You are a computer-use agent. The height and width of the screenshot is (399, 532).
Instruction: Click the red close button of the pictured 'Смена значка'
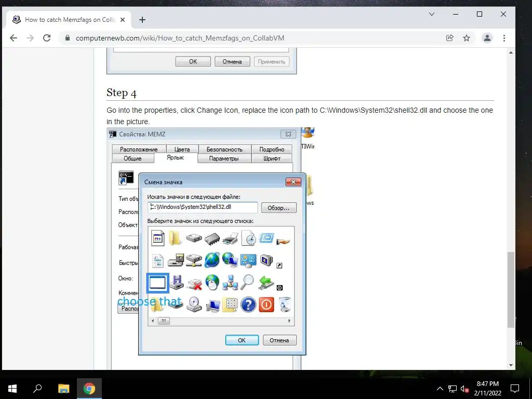(x=293, y=182)
